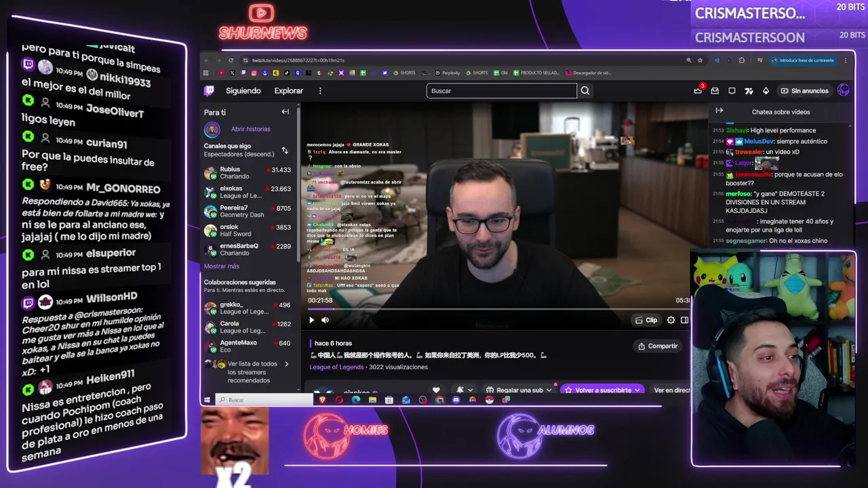Open the Windows Start button
The width and height of the screenshot is (868, 488).
207,400
